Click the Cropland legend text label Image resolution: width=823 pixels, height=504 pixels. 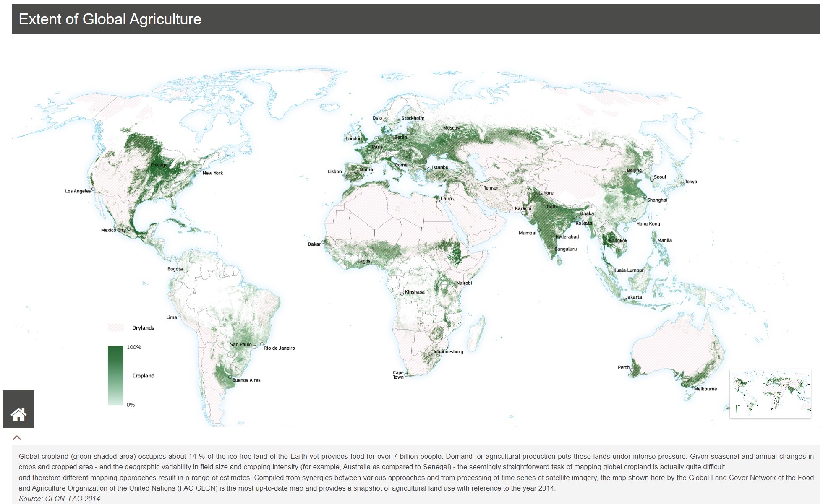pyautogui.click(x=143, y=376)
